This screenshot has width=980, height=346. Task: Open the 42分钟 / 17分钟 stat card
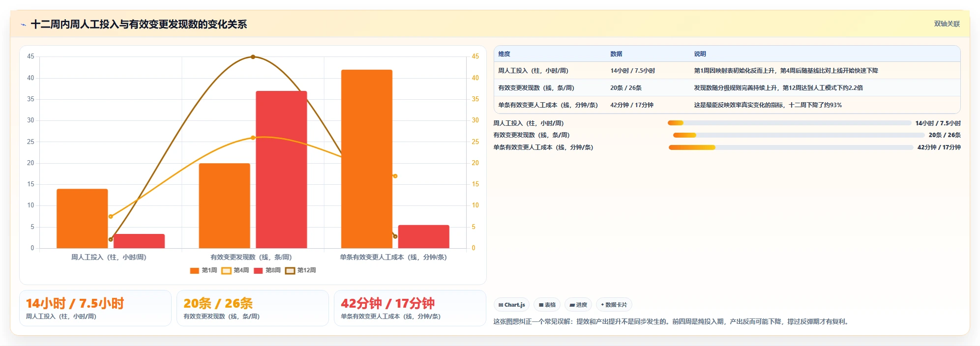[x=410, y=308]
